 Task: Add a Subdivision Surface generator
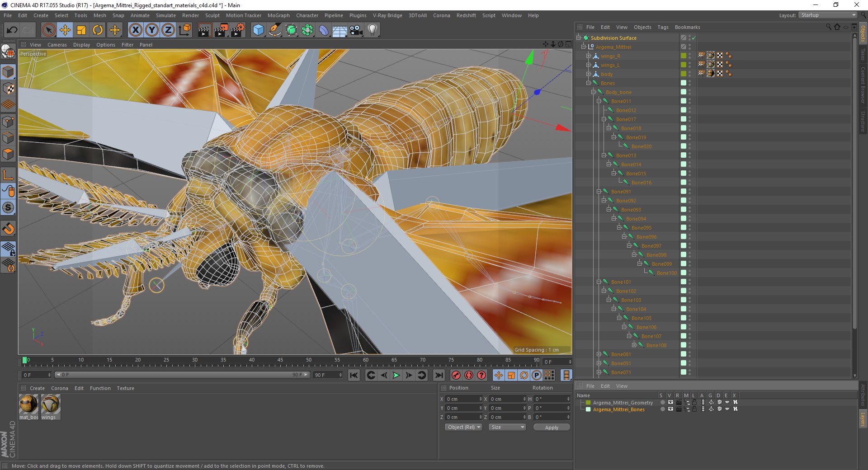pos(291,30)
